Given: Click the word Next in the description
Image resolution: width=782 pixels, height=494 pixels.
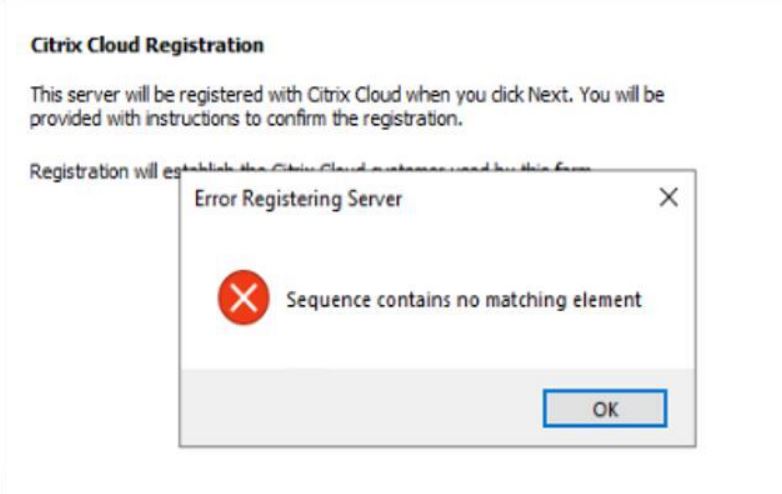Looking at the screenshot, I should [548, 94].
